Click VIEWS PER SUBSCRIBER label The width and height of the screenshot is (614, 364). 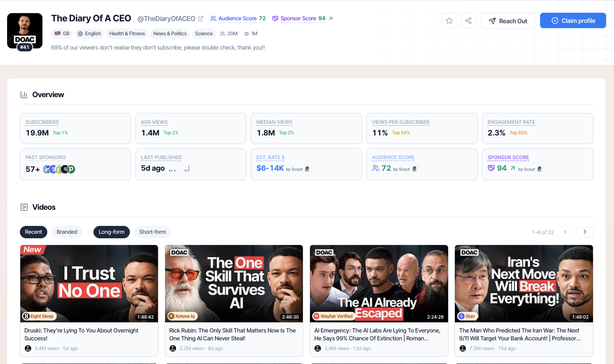click(x=401, y=122)
